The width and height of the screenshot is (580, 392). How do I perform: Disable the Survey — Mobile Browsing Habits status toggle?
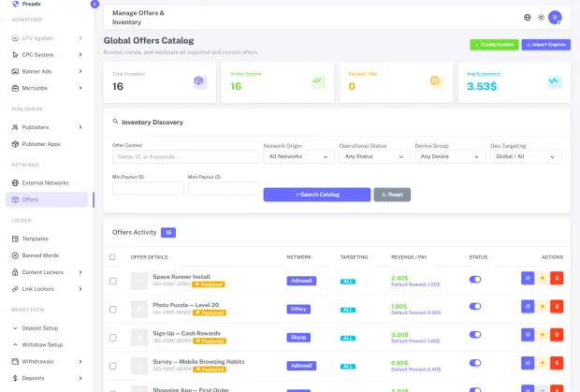coord(475,363)
